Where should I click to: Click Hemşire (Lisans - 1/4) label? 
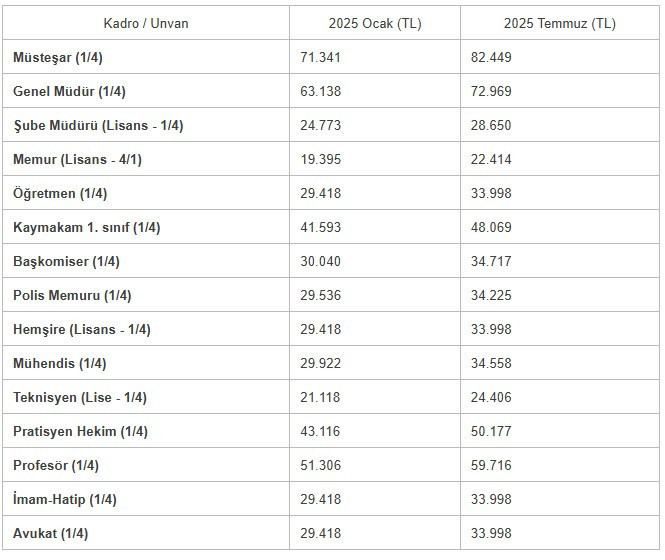(82, 329)
